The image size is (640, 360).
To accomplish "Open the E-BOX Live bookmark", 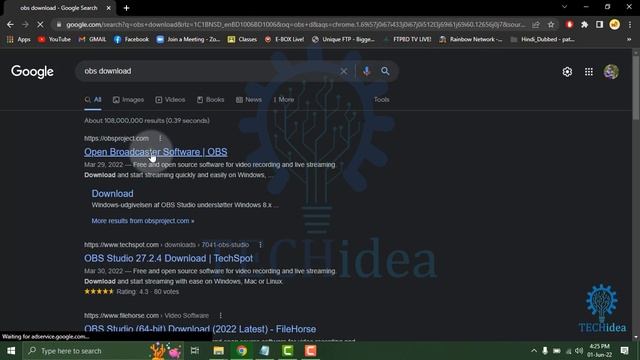I will click(x=284, y=39).
